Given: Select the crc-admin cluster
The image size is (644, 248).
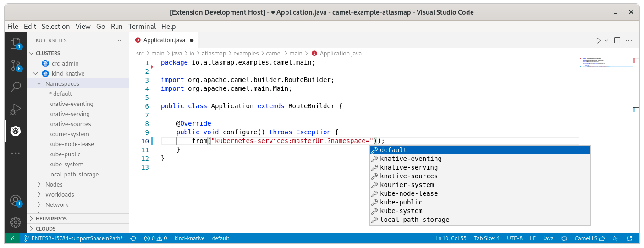Looking at the screenshot, I should [65, 64].
